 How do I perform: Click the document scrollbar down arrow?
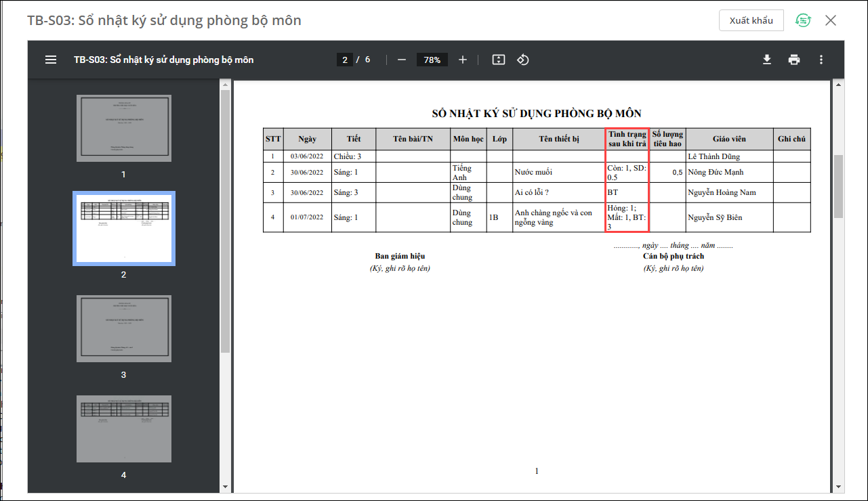point(838,487)
